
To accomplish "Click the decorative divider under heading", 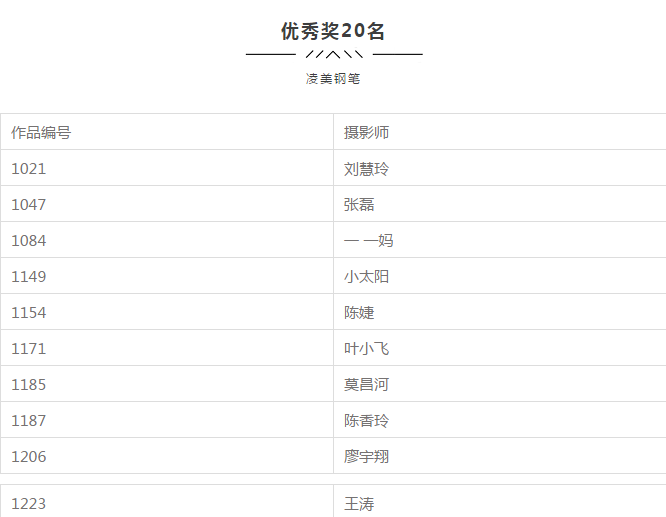I will [334, 54].
